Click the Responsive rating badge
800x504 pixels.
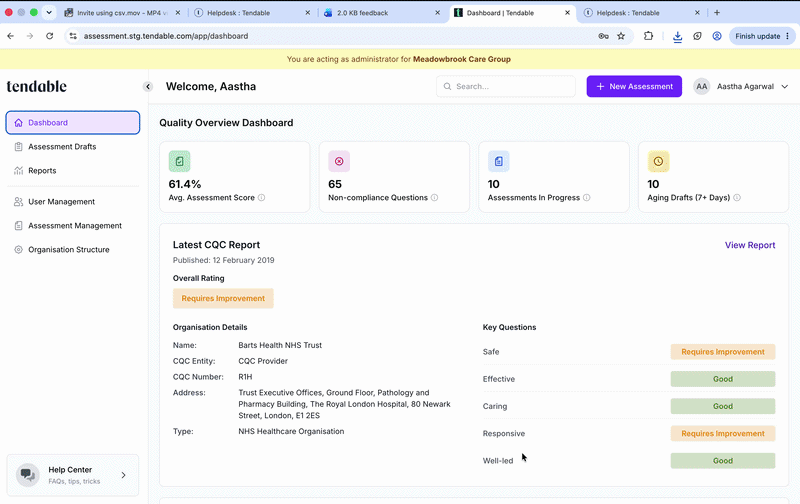pyautogui.click(x=723, y=433)
